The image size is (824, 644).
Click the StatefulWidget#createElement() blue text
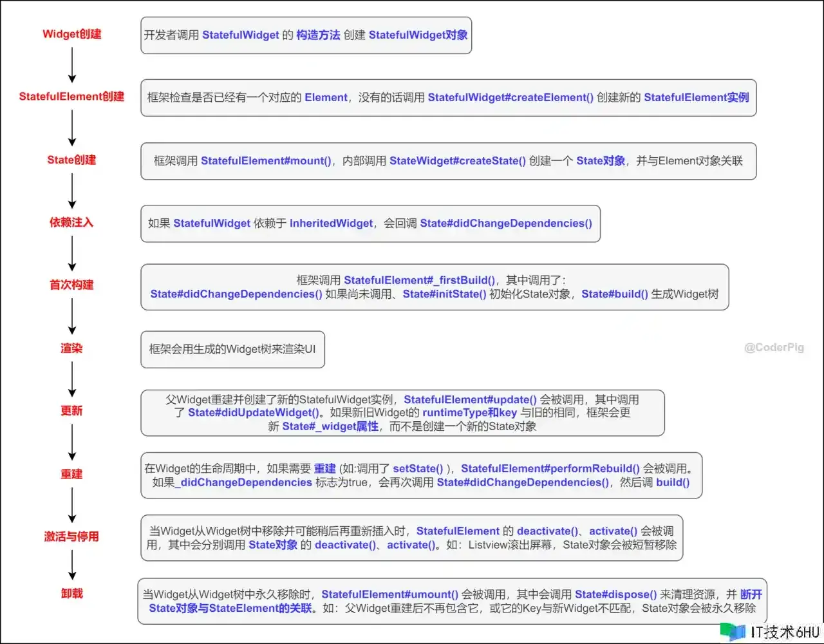[510, 98]
